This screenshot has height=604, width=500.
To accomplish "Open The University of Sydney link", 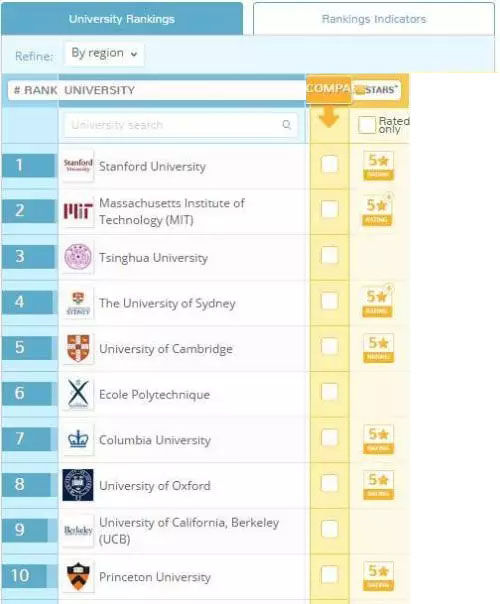I will [x=167, y=303].
